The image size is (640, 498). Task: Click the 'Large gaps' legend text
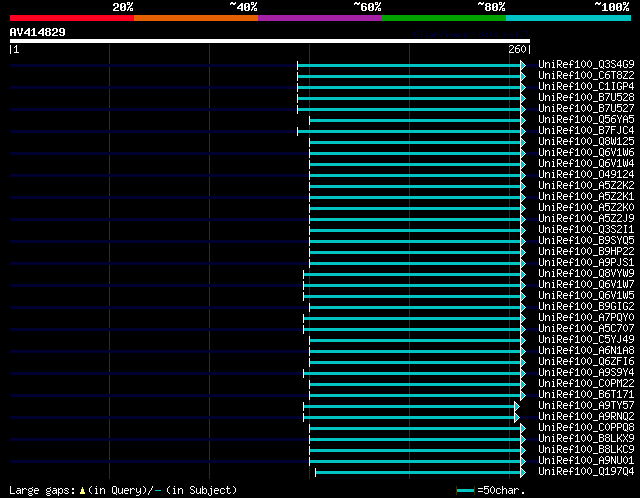click(42, 490)
